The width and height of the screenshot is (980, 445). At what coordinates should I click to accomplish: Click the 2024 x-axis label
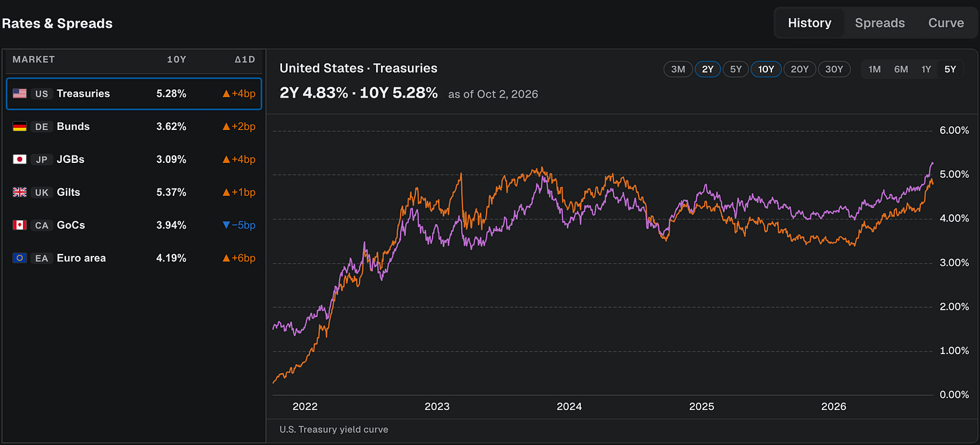(569, 407)
